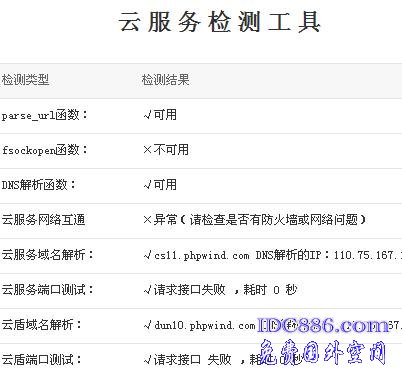Screen dimensions: 402x378
Task: Click the 云服务检测工具 page title
Action: 219,22
